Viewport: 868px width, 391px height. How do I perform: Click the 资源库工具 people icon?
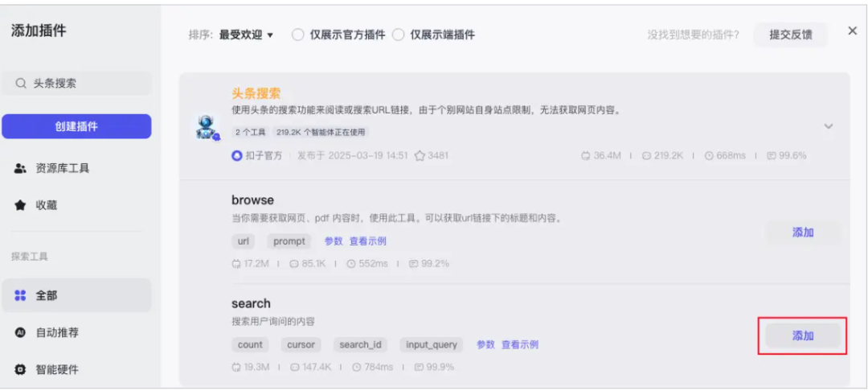[20, 168]
